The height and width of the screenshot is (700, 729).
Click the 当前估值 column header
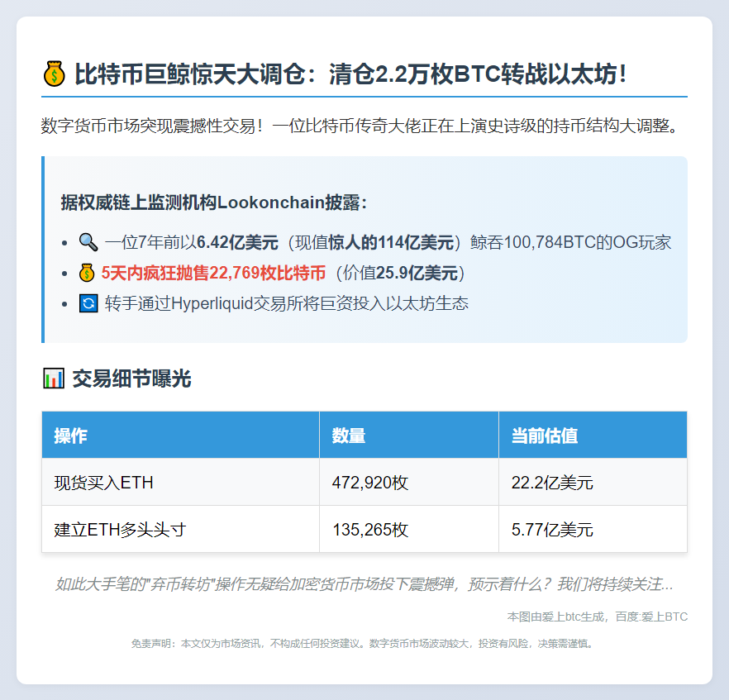[x=546, y=435]
